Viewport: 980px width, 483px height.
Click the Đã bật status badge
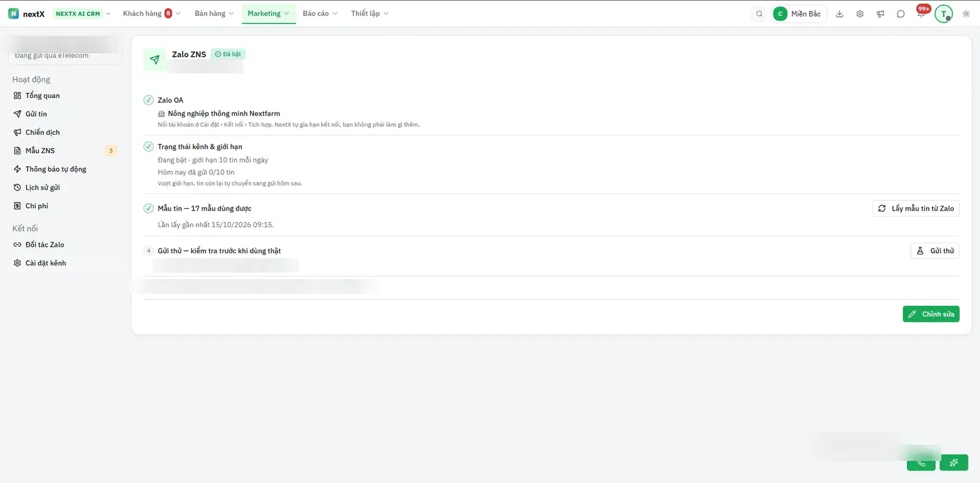[x=228, y=54]
